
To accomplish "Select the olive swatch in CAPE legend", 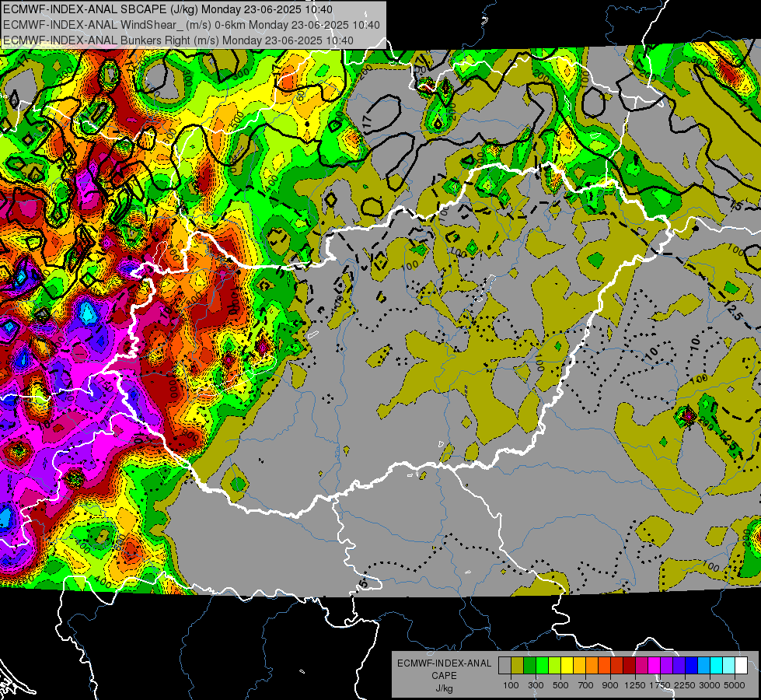I will click(518, 666).
